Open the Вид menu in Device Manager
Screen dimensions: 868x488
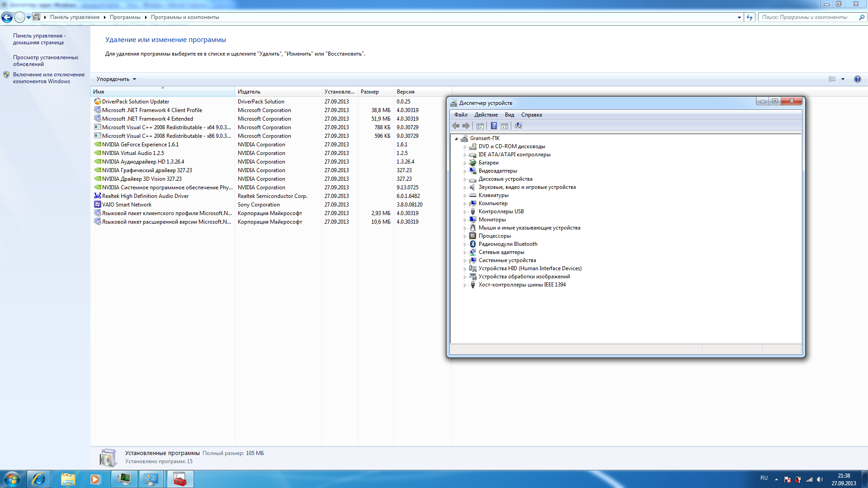[509, 115]
